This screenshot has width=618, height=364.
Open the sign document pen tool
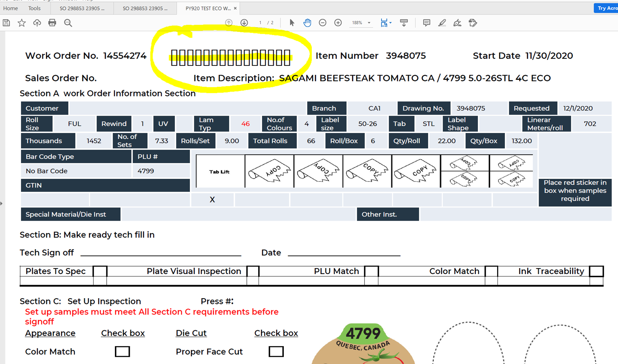(x=457, y=23)
